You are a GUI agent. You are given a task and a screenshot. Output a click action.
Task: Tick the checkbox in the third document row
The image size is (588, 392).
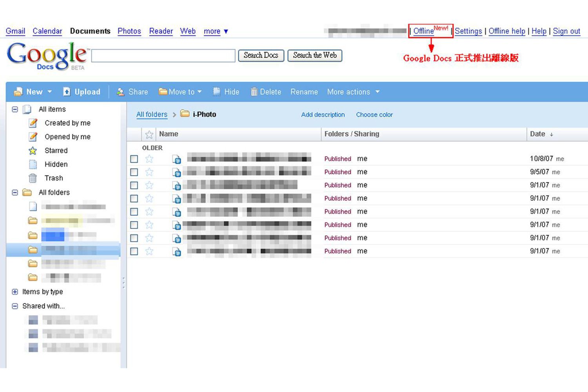[x=134, y=185]
